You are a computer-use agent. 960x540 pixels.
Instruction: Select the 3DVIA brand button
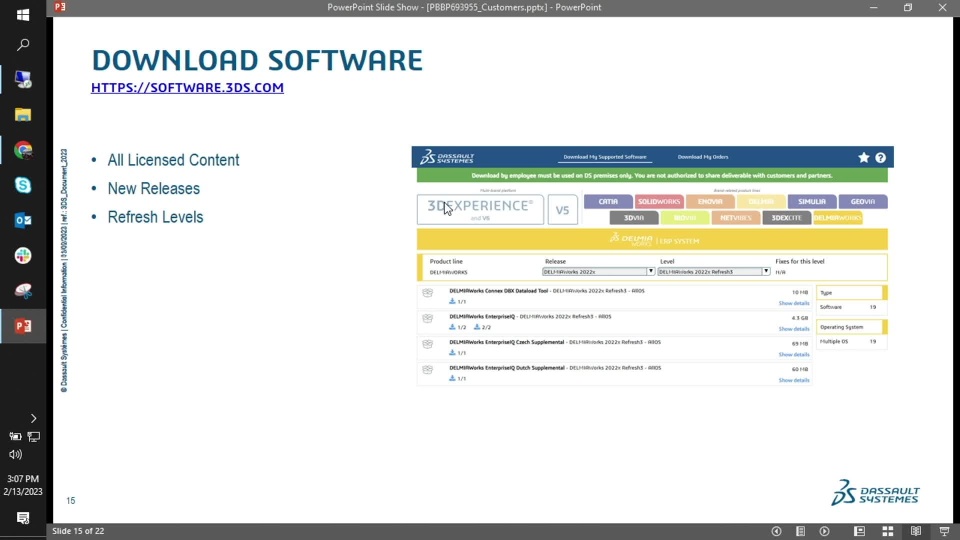(634, 218)
